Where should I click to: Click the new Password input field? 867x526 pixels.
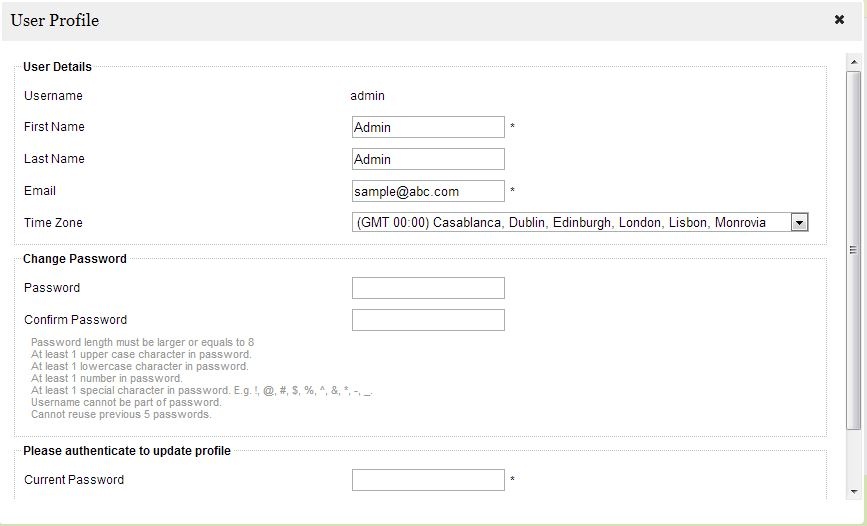coord(428,288)
